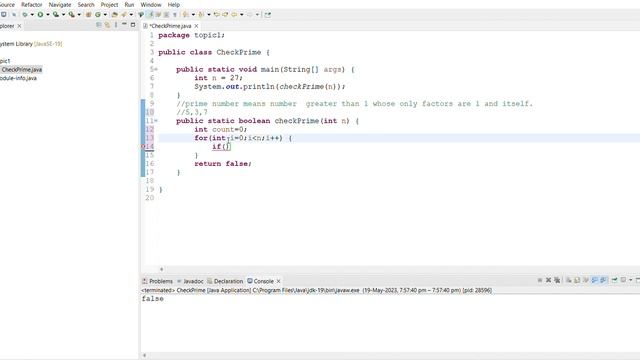Viewport: 640px width, 360px height.
Task: Click editor horizontal scrollbar left arrow
Action: coord(162,269)
